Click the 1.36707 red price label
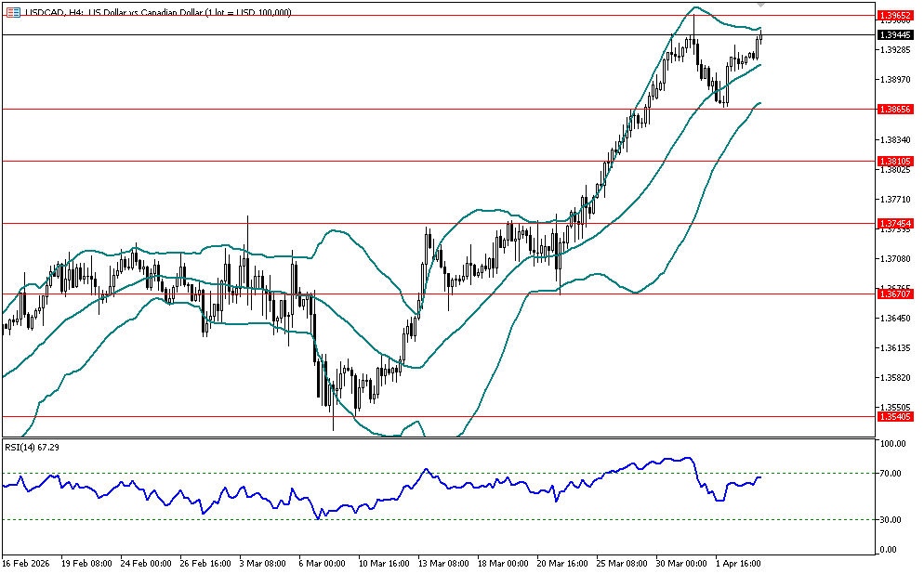The width and height of the screenshot is (924, 574). pos(893,294)
